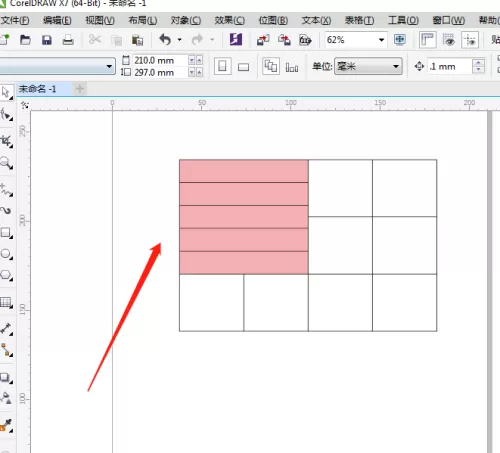
Task: Click the nudge distance .1 mm field
Action: click(x=449, y=67)
